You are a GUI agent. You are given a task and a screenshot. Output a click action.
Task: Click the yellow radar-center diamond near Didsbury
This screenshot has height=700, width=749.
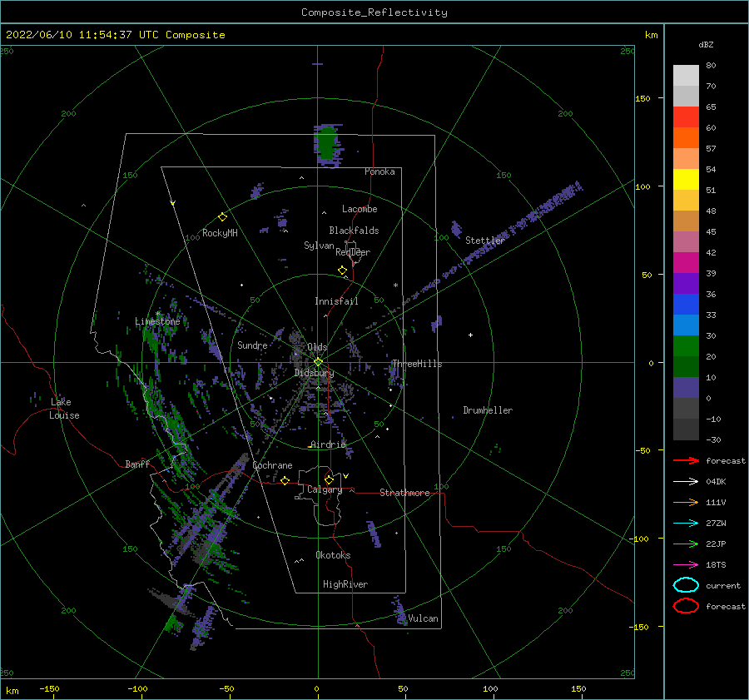(318, 362)
